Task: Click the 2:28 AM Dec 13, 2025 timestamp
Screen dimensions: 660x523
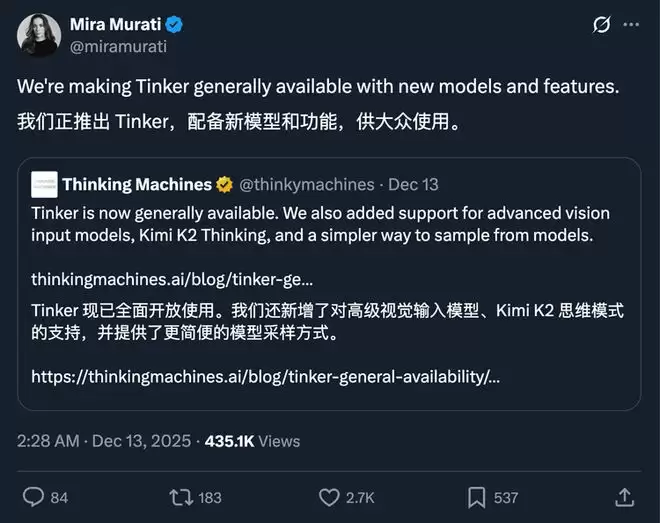Action: 104,441
